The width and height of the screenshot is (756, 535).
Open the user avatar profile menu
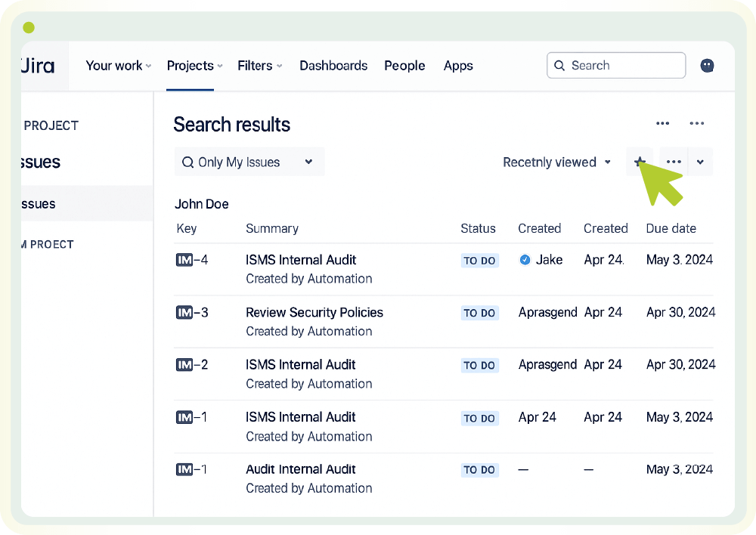pos(707,66)
